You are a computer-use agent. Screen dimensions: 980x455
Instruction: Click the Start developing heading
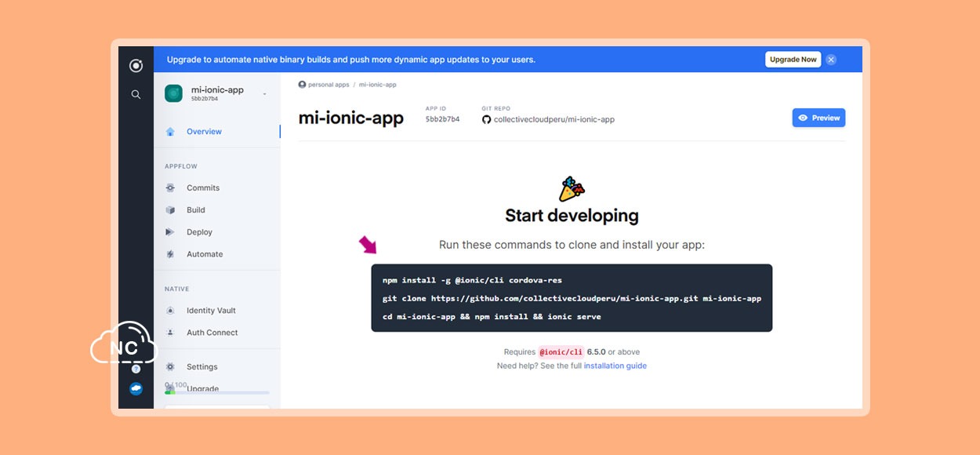572,216
